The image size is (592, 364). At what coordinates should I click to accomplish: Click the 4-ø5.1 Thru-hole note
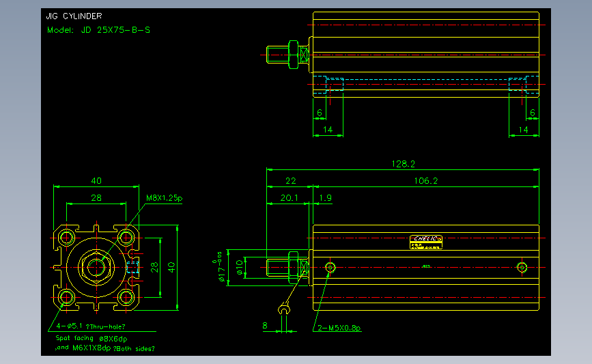click(x=91, y=326)
